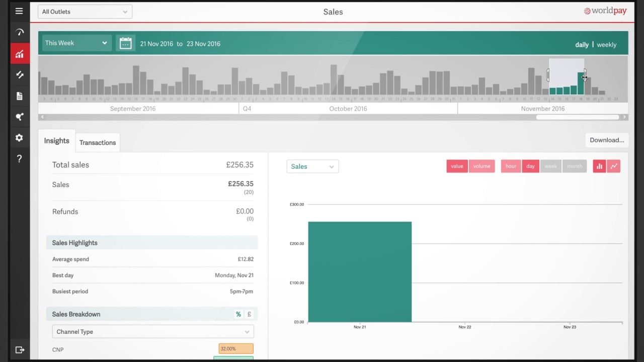This screenshot has width=644, height=362.
Task: Open settings gear in the sidebar
Action: [x=20, y=138]
